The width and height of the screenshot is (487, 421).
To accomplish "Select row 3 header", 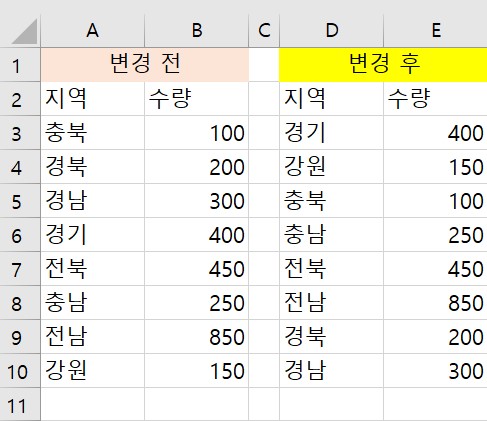I will [20, 133].
